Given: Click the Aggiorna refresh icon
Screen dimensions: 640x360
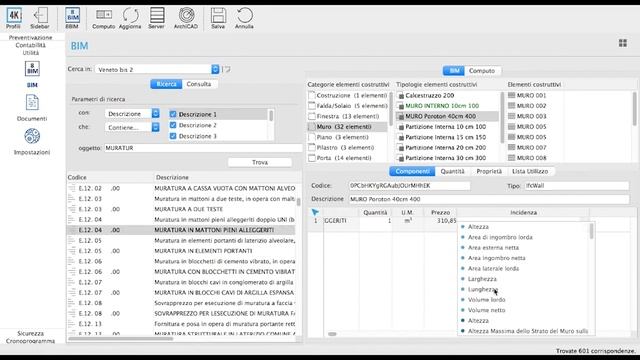Looking at the screenshot, I should (x=130, y=18).
